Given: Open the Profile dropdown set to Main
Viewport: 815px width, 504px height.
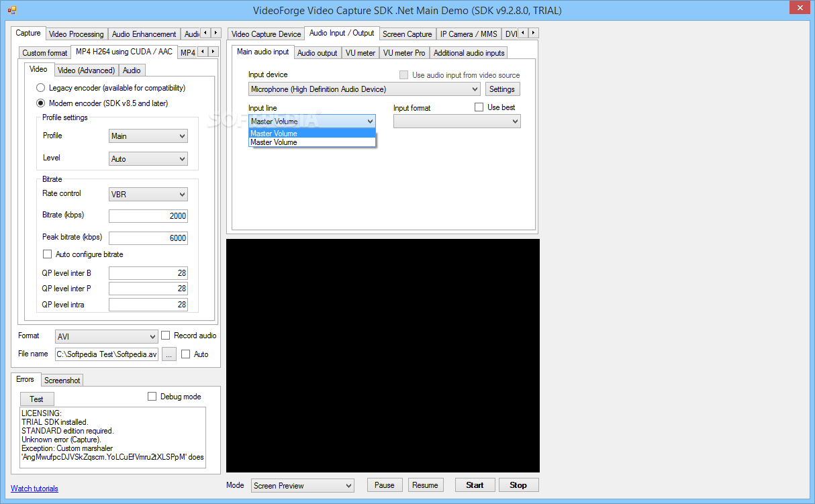Looking at the screenshot, I should (148, 136).
